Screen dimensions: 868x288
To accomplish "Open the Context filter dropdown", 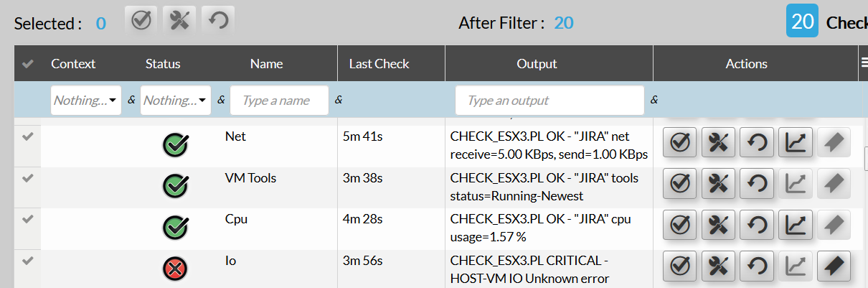I will click(x=85, y=101).
